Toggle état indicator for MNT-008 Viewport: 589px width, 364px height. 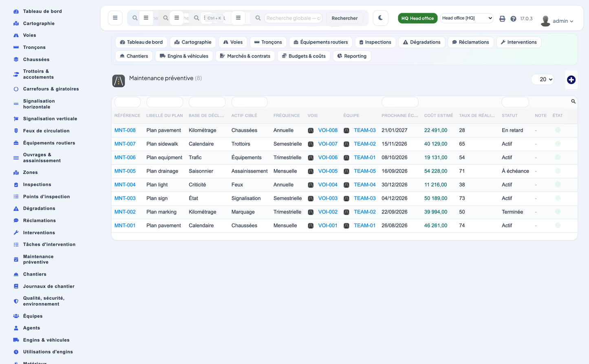(558, 130)
